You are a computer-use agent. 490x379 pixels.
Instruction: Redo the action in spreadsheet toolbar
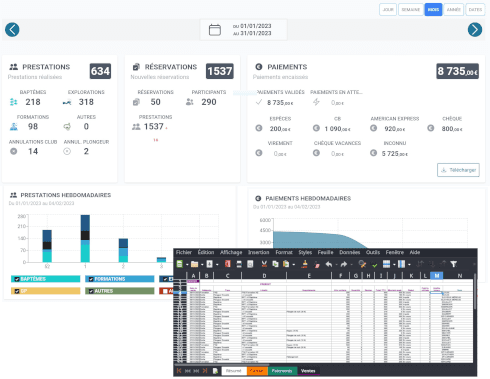click(344, 264)
